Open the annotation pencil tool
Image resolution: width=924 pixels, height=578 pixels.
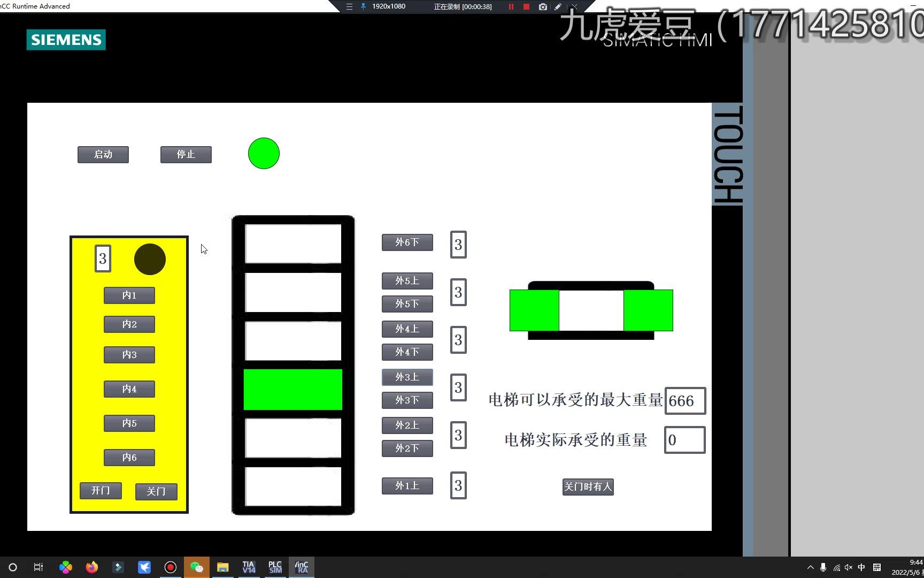click(557, 6)
